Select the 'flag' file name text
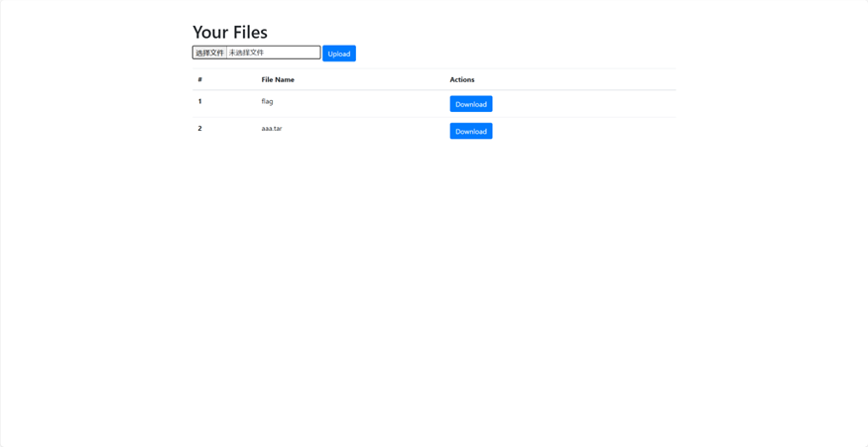The height and width of the screenshot is (447, 868). (268, 102)
